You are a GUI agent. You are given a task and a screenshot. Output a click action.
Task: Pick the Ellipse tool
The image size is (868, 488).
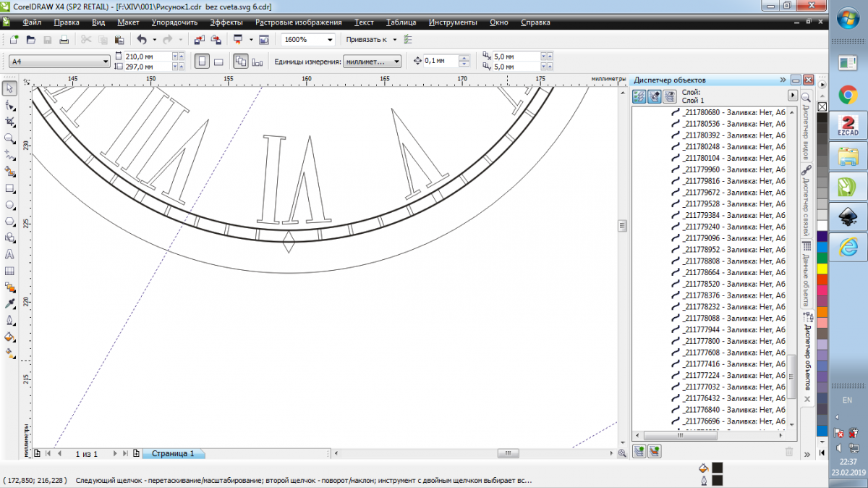pyautogui.click(x=10, y=205)
